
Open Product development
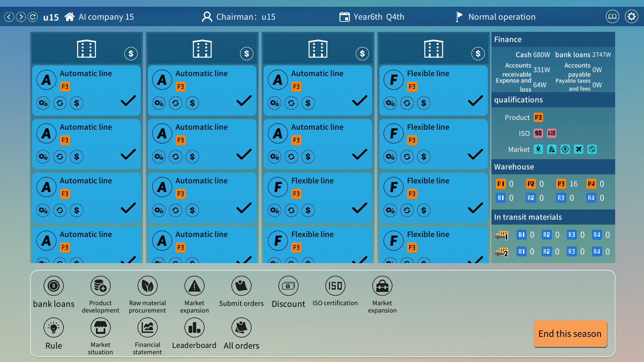pos(100,286)
